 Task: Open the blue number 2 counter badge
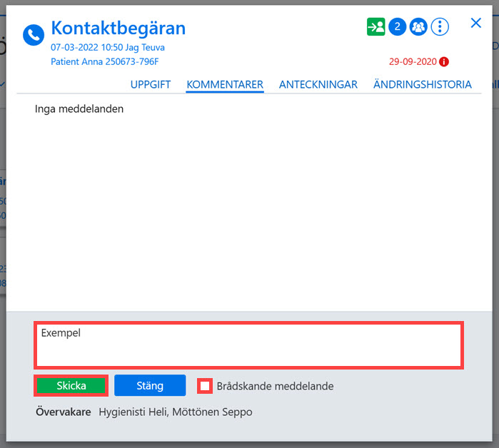(x=397, y=26)
